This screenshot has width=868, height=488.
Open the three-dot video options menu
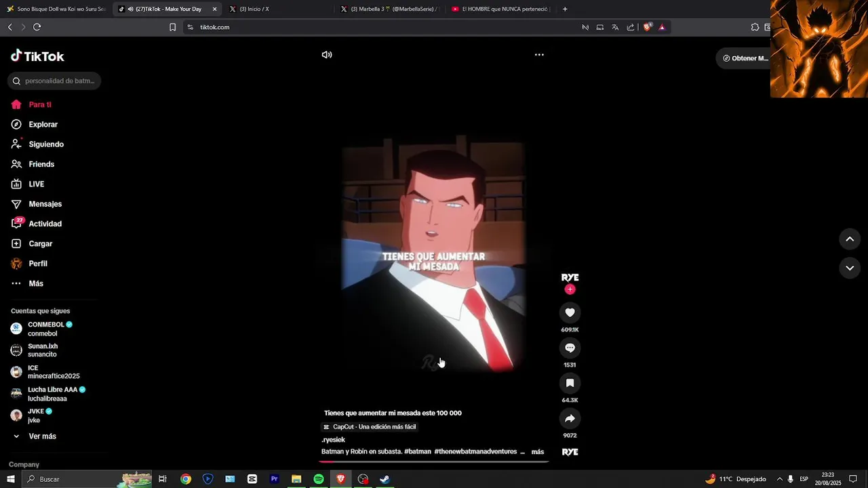539,55
